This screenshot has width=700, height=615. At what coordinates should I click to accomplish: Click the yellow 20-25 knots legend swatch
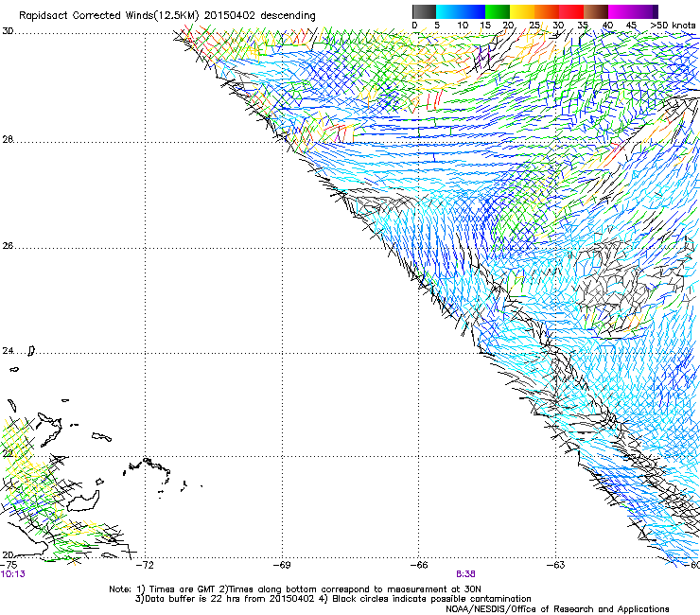(x=522, y=11)
